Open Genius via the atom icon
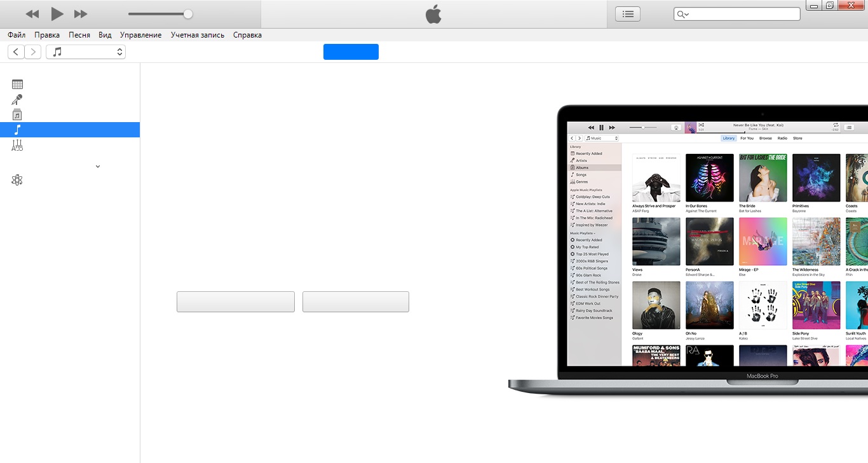 pyautogui.click(x=17, y=180)
